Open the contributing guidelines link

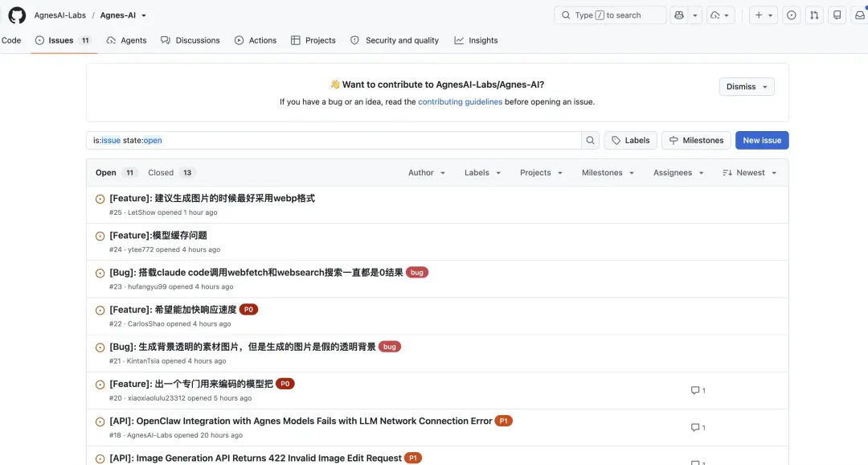click(460, 101)
